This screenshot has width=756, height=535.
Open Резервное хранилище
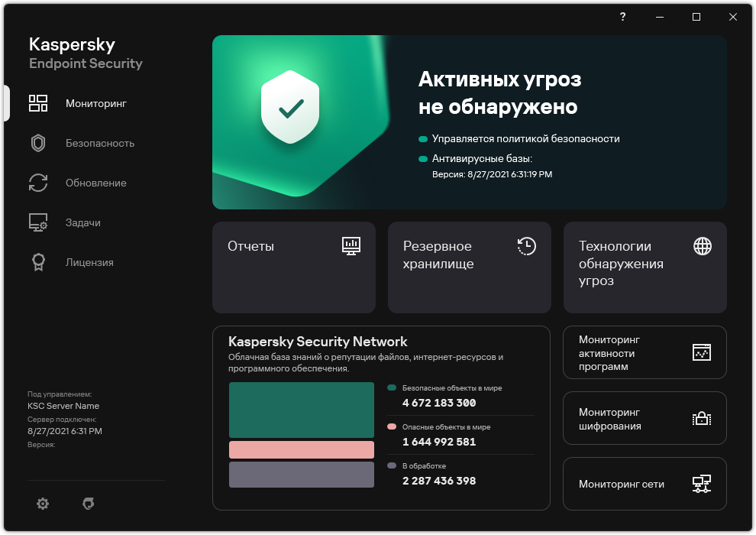(x=469, y=267)
